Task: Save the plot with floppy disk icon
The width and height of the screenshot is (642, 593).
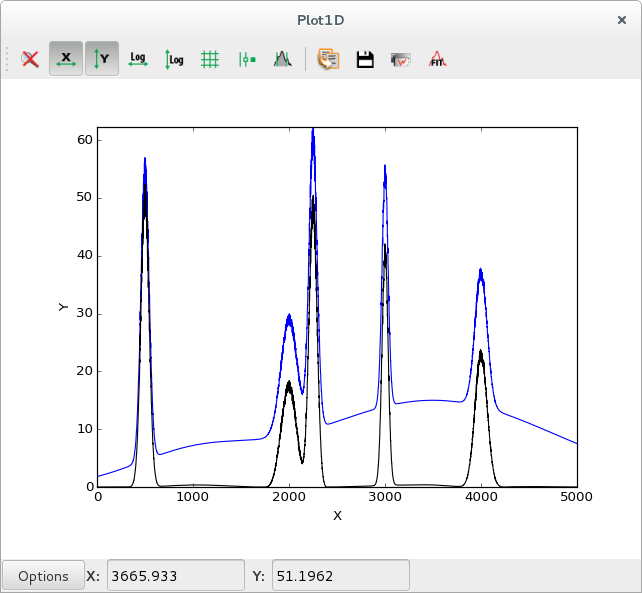Action: [x=365, y=59]
